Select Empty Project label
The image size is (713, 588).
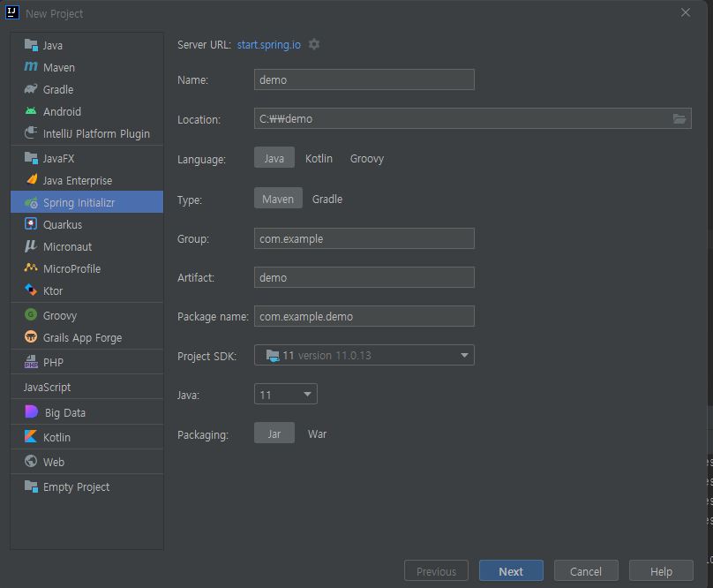[77, 487]
